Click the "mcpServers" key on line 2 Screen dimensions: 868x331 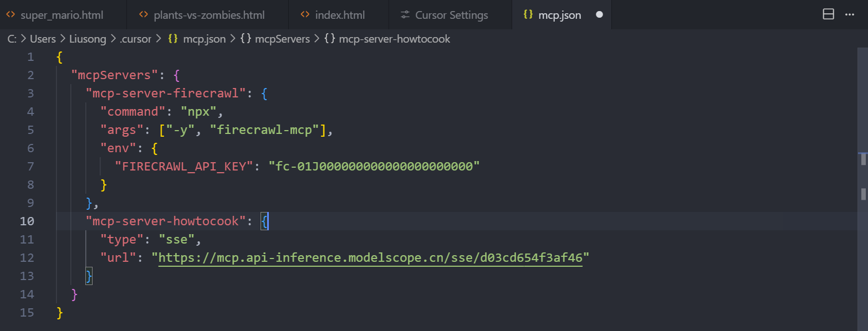click(x=115, y=75)
